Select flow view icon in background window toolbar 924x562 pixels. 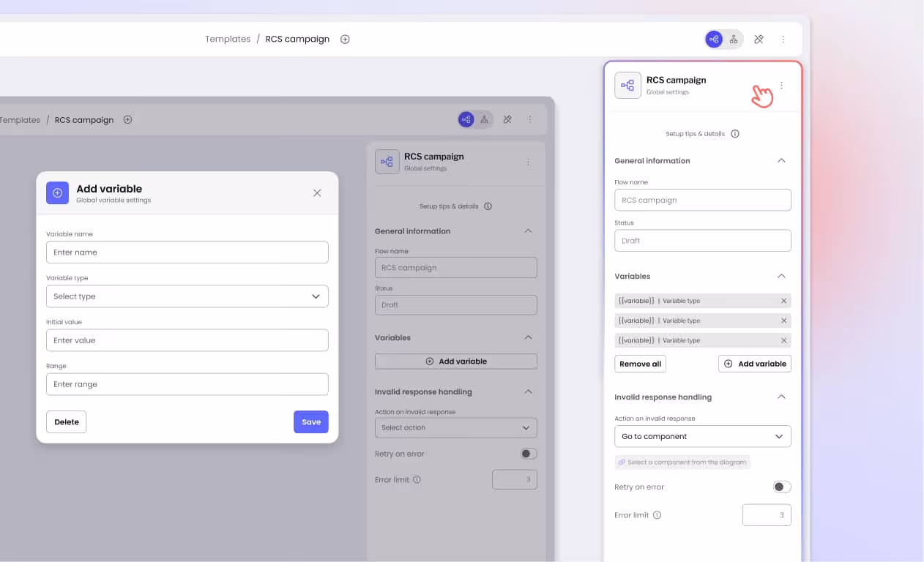(x=466, y=119)
